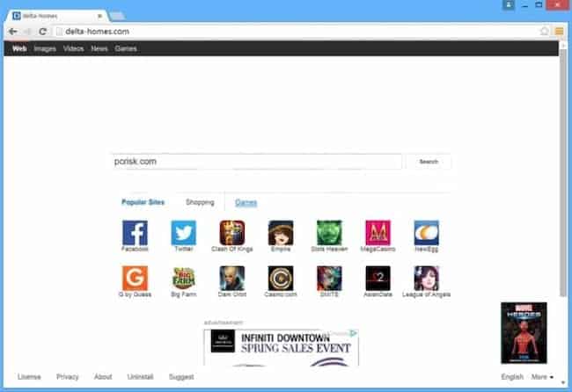This screenshot has width=572, height=392.
Task: Click the delta-homes.com address bar
Action: 296,32
